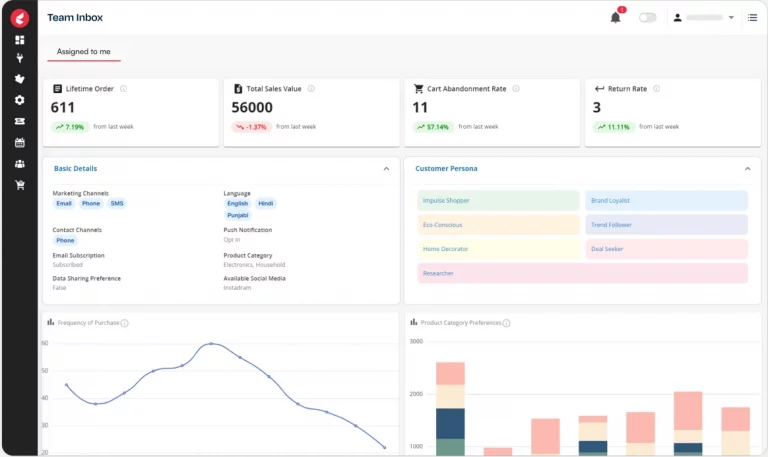Open the dashboard grid icon in sidebar
This screenshot has width=768, height=457.
tap(20, 40)
